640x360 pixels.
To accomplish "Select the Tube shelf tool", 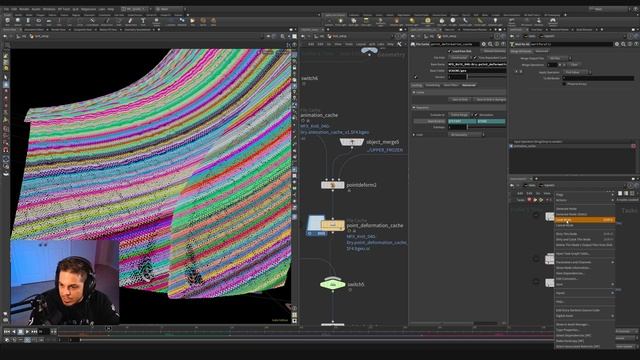I will pyautogui.click(x=28, y=20).
